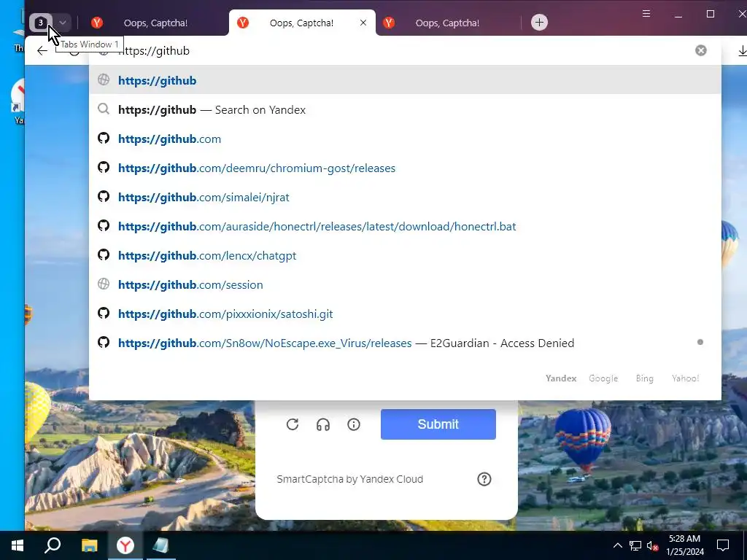
Task: Open the github.com/session suggestion
Action: 405,284
